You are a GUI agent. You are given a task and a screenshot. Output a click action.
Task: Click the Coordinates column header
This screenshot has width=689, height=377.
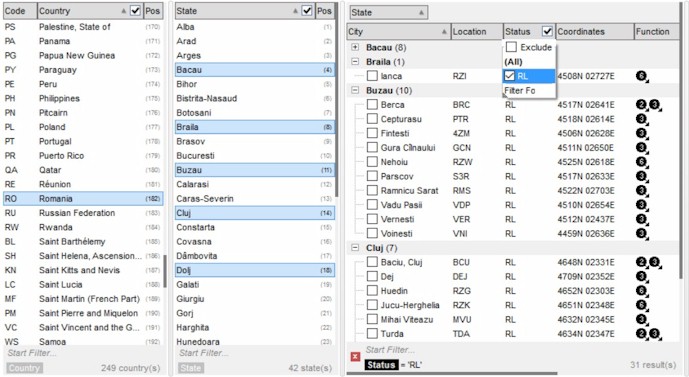(595, 32)
